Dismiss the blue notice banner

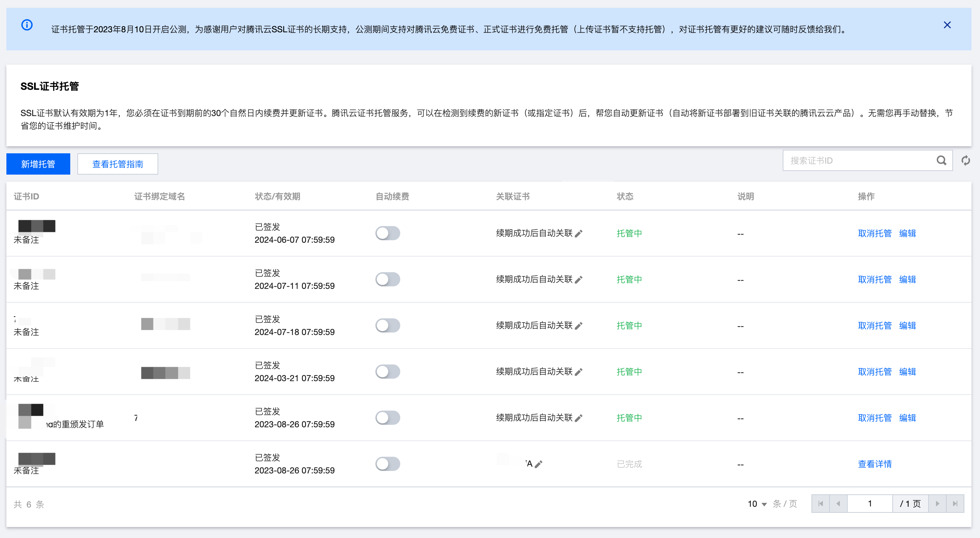point(947,25)
